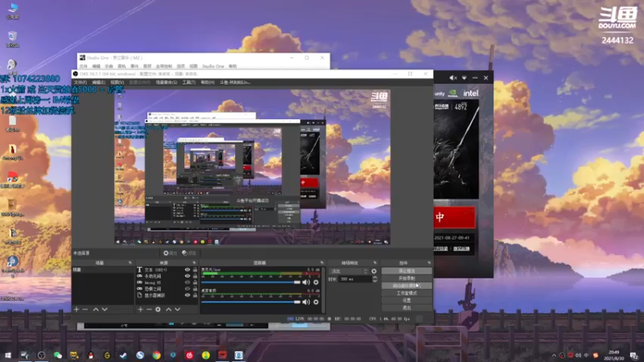Viewport: 644px width, 362px height.
Task: Toggle visibility of Among US source
Action: tap(188, 282)
